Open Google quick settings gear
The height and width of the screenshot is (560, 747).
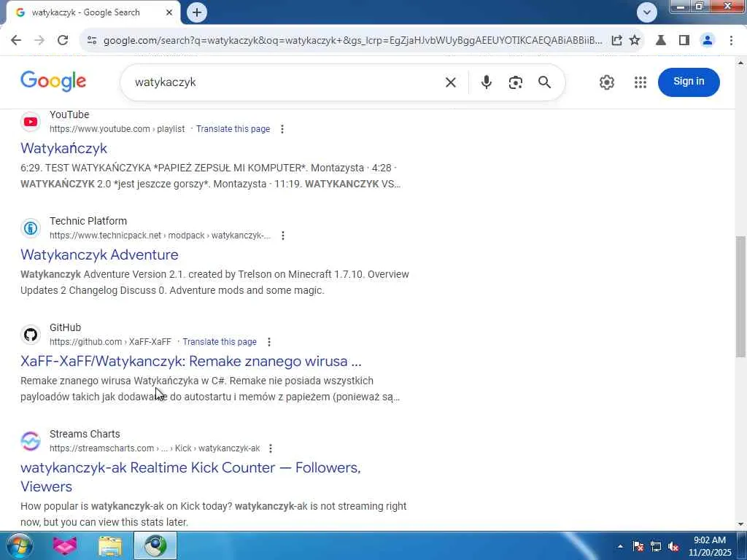pos(606,82)
